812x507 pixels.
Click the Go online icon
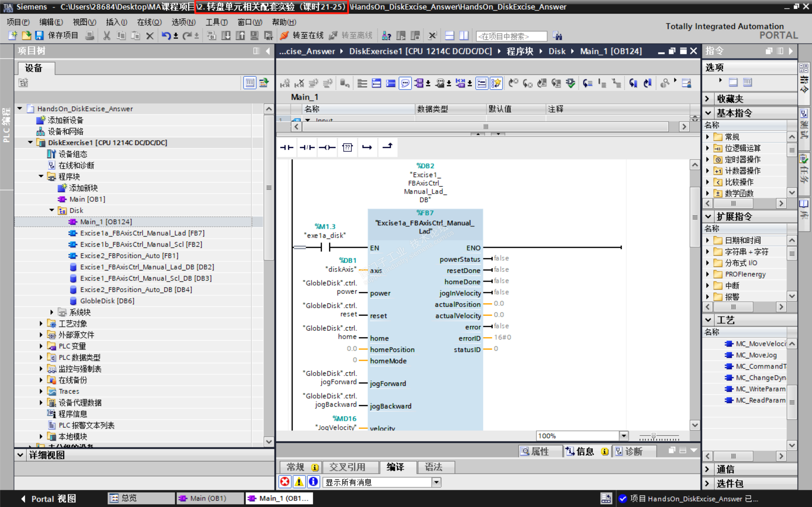click(284, 35)
